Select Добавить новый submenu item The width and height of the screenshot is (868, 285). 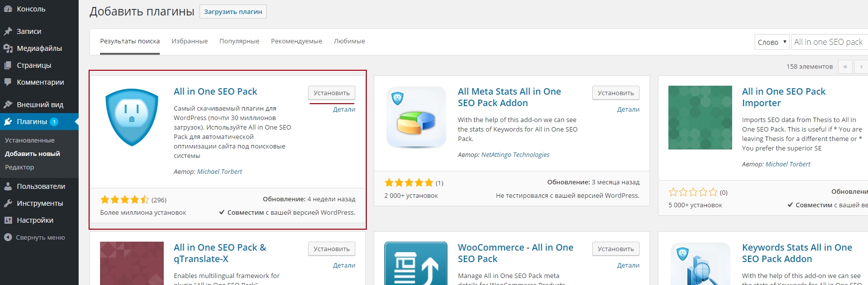pyautogui.click(x=32, y=154)
